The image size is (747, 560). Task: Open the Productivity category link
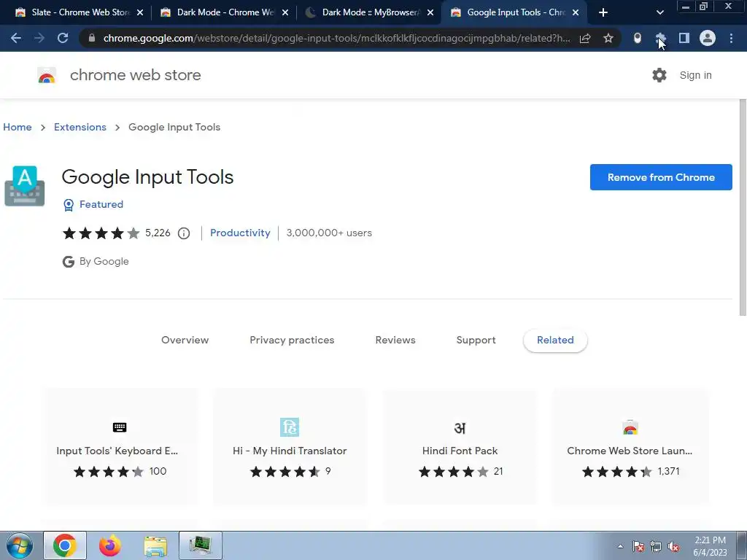240,233
